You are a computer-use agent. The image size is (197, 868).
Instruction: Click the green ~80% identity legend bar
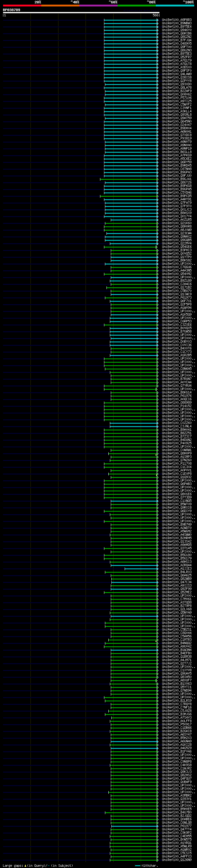click(x=137, y=6)
